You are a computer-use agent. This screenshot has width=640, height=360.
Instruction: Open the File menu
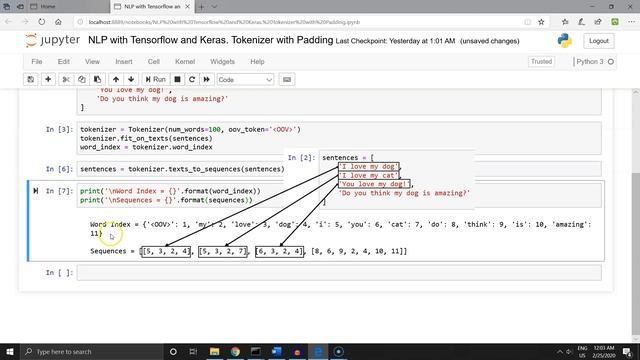click(x=37, y=62)
